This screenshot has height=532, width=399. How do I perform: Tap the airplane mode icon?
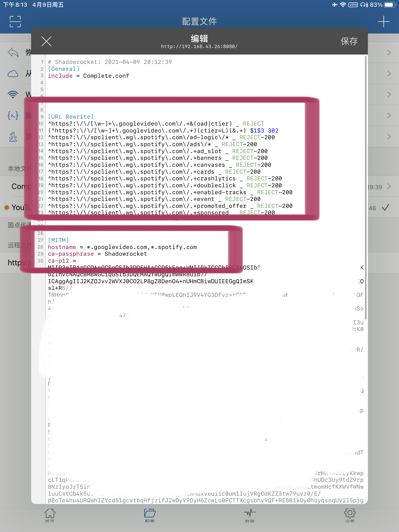point(335,5)
